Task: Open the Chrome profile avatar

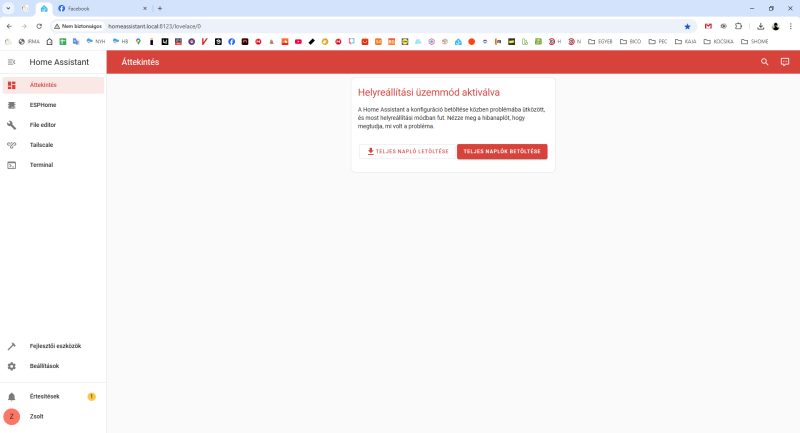Action: click(776, 26)
